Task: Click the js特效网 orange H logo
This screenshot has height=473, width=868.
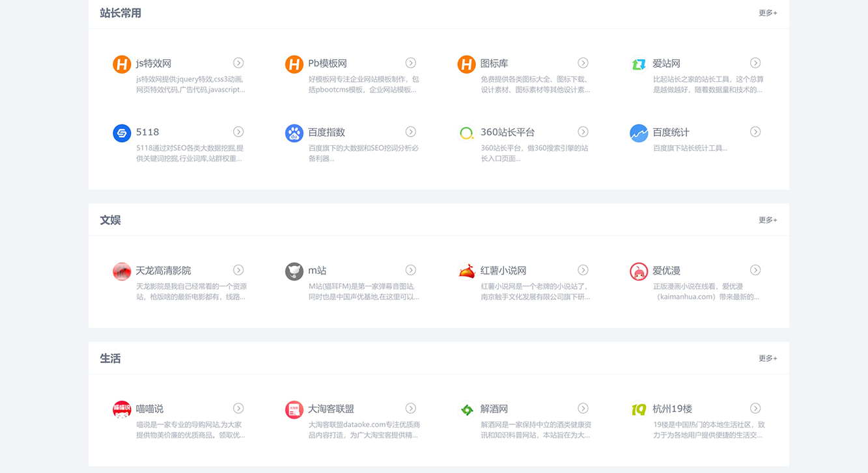Action: 122,63
